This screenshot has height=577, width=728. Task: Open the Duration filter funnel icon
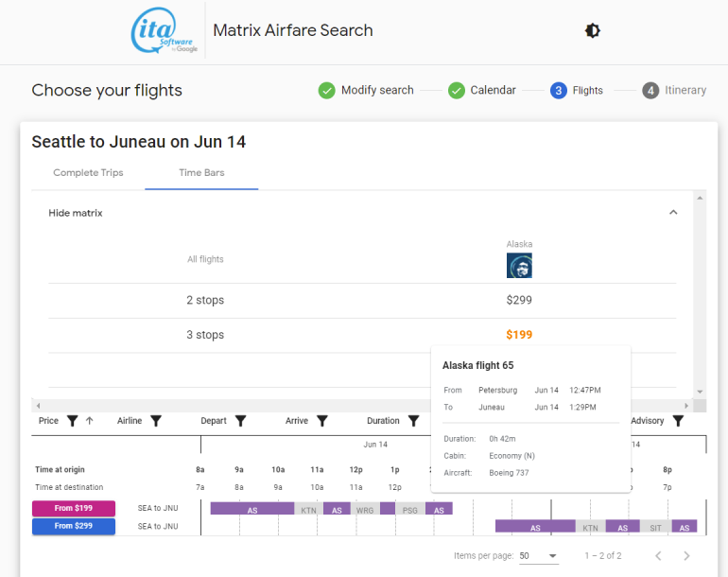[x=413, y=421]
